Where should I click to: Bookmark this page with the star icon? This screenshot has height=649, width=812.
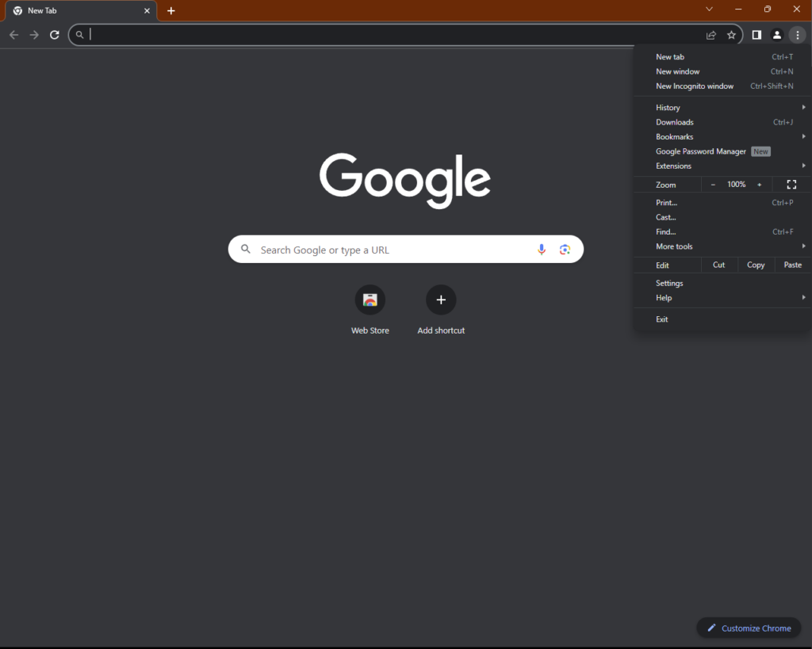tap(731, 35)
